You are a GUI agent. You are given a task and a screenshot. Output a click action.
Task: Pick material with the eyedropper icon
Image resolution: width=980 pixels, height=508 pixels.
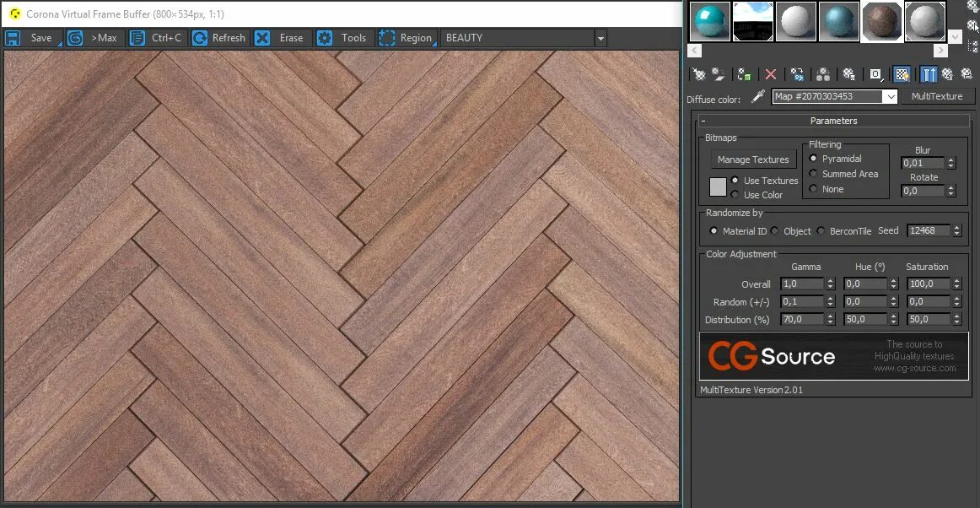[x=757, y=96]
